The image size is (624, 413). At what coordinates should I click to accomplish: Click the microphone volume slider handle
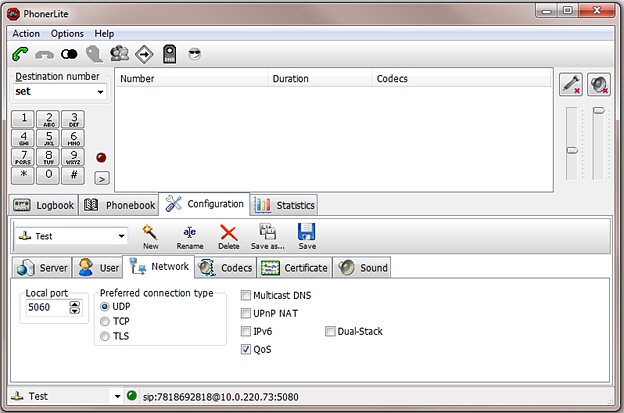pyautogui.click(x=572, y=150)
